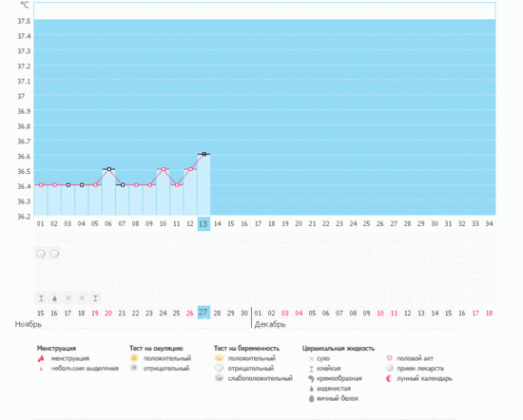Select the temperature point on cycle day 09
The height and width of the screenshot is (420, 523).
click(149, 184)
